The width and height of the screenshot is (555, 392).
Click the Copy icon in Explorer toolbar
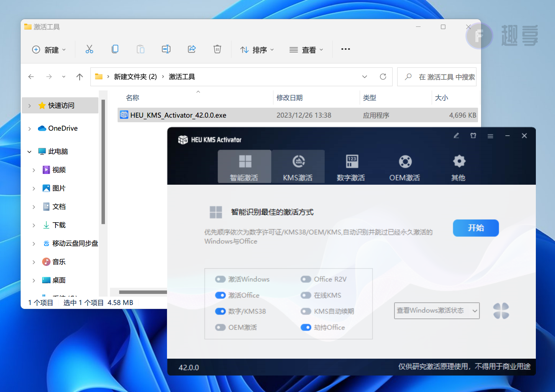115,49
